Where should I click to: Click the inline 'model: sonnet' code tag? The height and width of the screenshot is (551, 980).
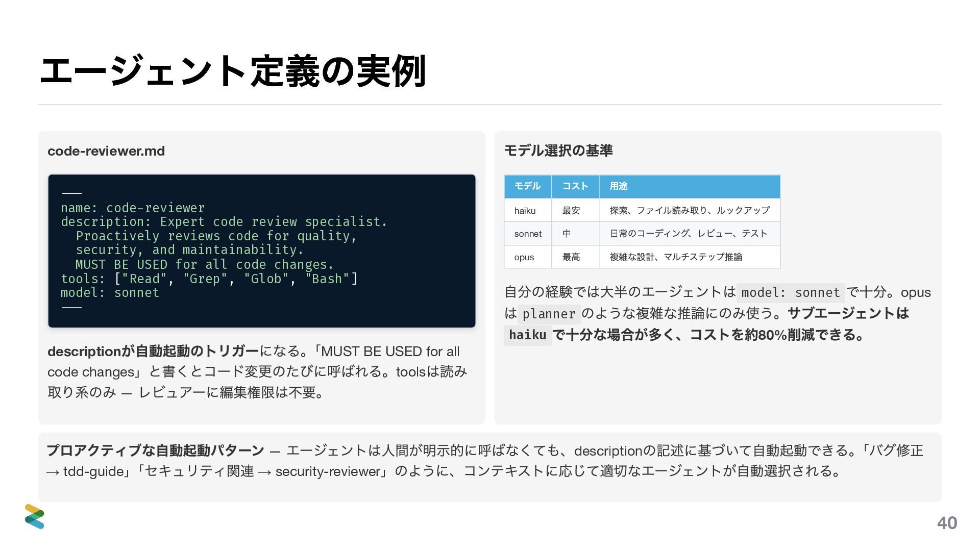790,293
